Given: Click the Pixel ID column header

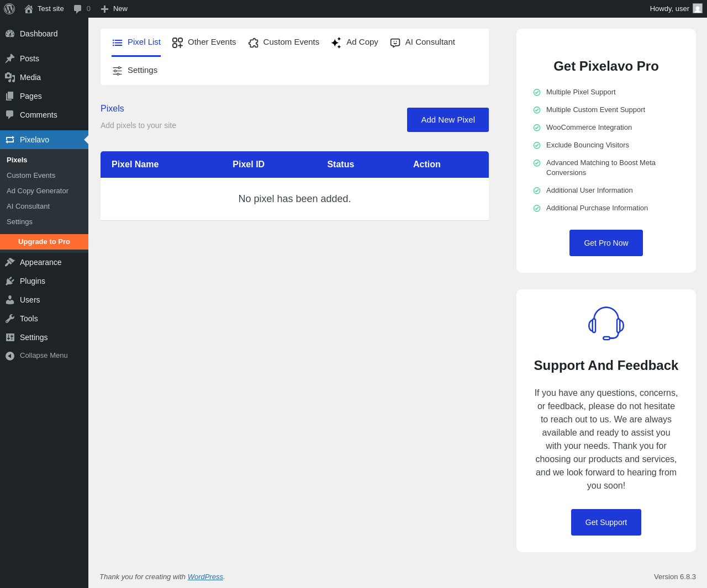Looking at the screenshot, I should click(249, 165).
